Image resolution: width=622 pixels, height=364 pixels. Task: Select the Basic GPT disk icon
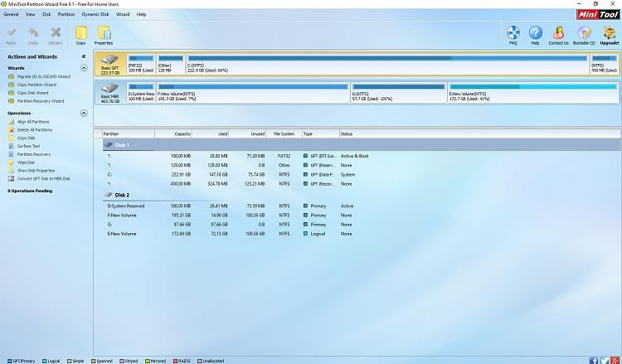(x=109, y=61)
